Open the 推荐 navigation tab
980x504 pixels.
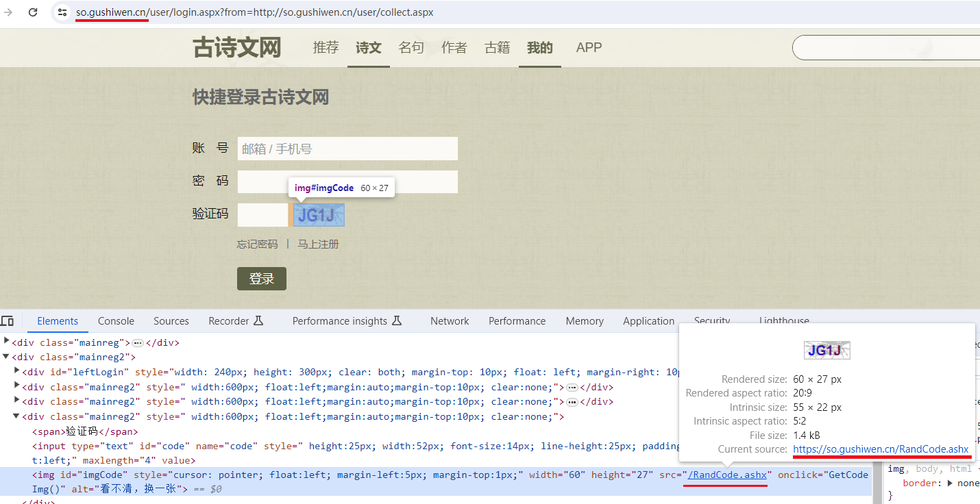[x=326, y=47]
